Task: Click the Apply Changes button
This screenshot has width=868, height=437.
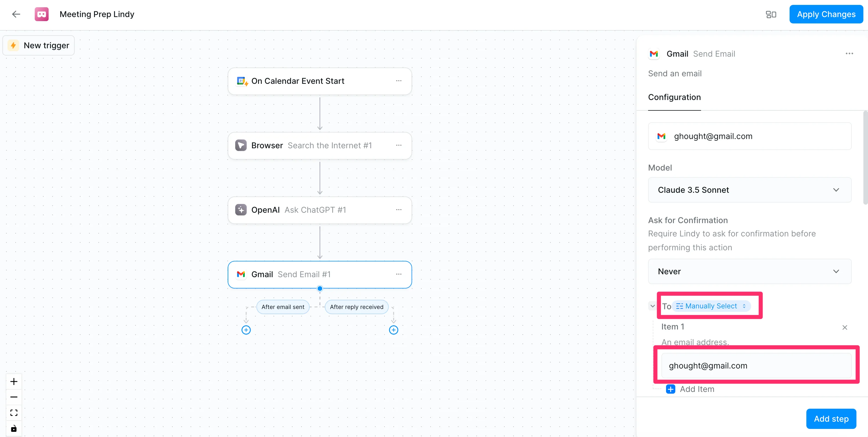Action: (x=826, y=14)
